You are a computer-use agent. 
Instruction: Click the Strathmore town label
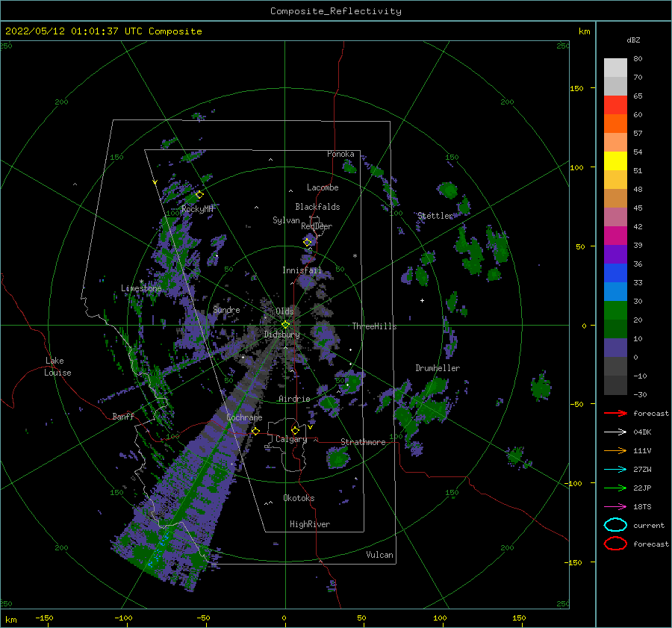click(363, 442)
